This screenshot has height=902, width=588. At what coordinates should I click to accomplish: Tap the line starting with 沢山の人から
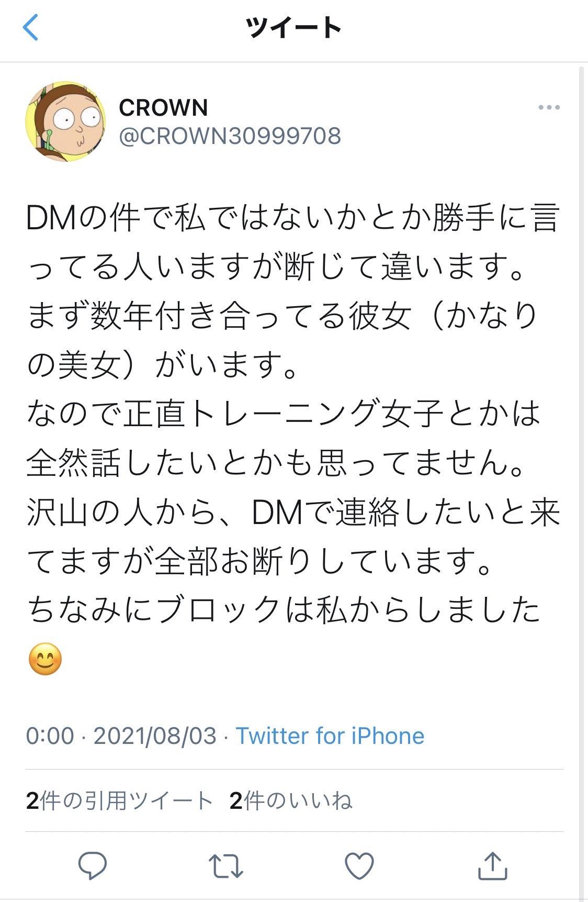(293, 513)
